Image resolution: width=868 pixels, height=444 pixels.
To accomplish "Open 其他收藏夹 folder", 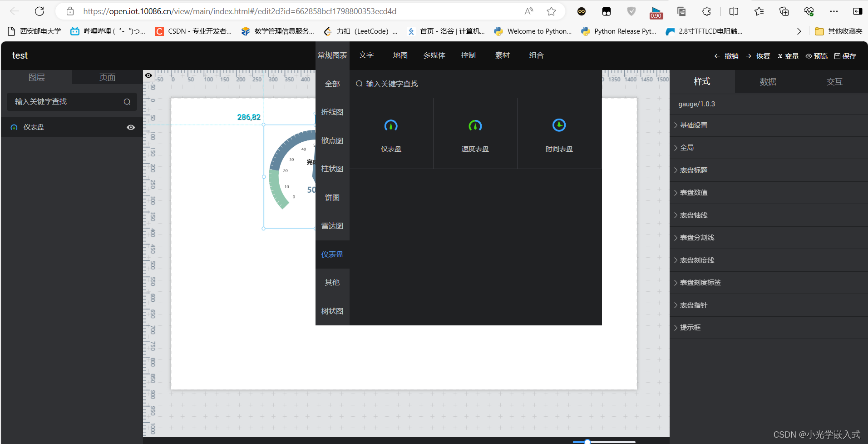I will tap(838, 31).
